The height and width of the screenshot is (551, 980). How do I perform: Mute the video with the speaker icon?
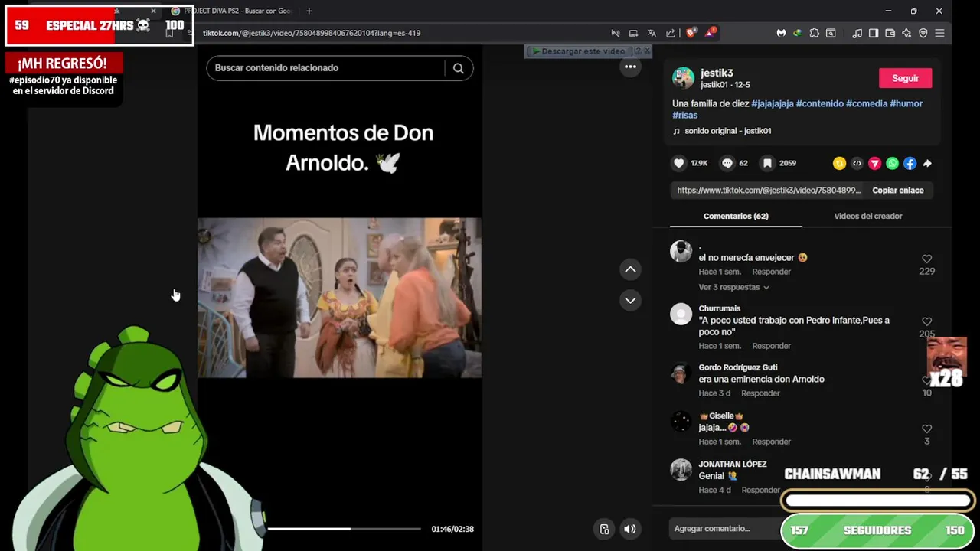(x=629, y=529)
